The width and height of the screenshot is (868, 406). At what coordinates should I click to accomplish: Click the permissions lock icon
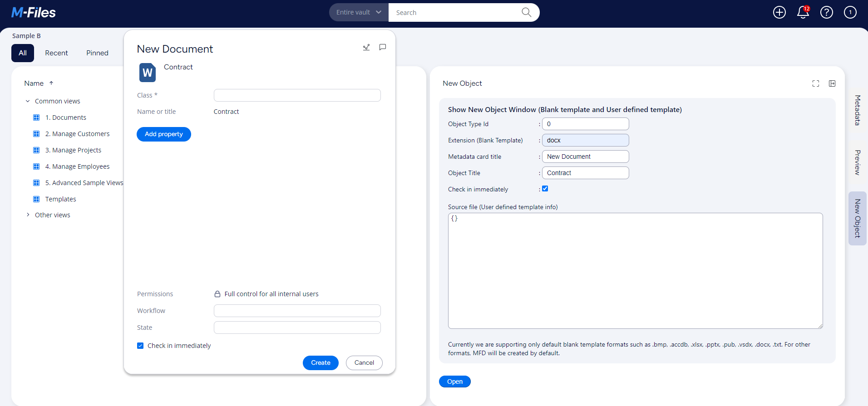coord(217,294)
